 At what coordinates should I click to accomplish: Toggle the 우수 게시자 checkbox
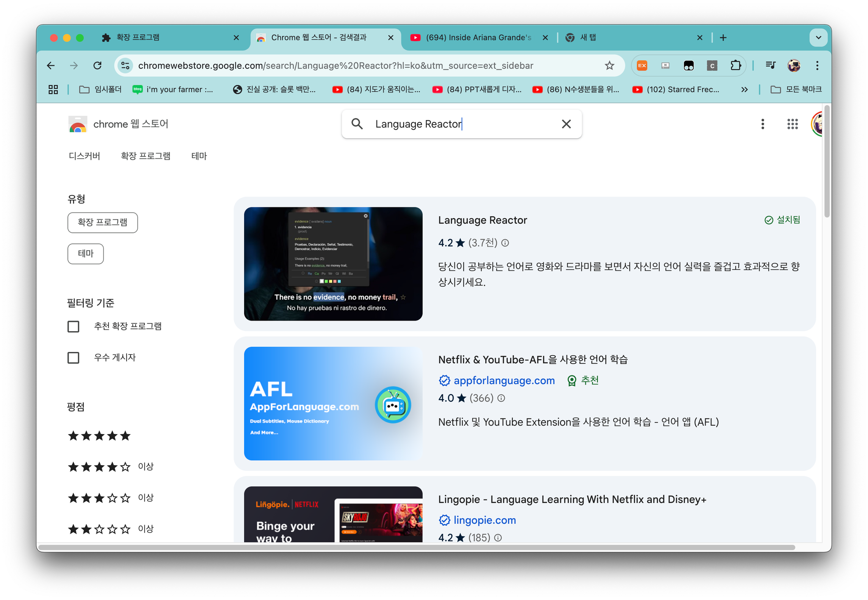(x=73, y=358)
